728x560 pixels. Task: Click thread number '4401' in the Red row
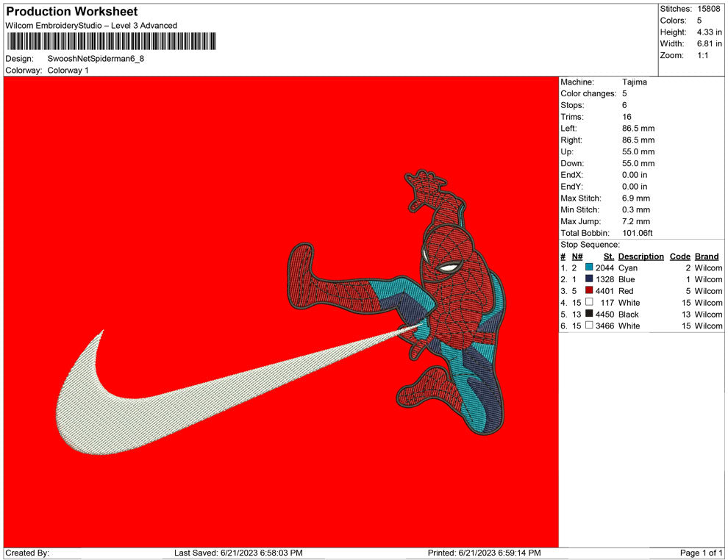click(604, 291)
